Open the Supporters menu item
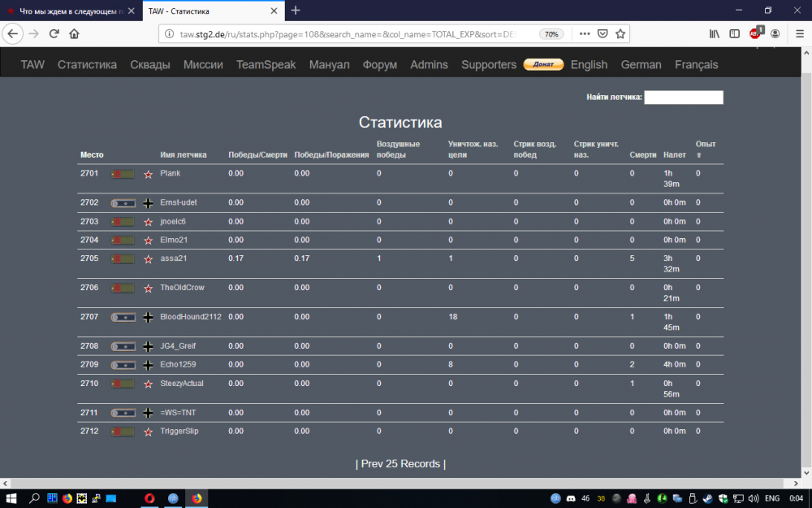Screen dimensions: 812x508 pyautogui.click(x=489, y=65)
